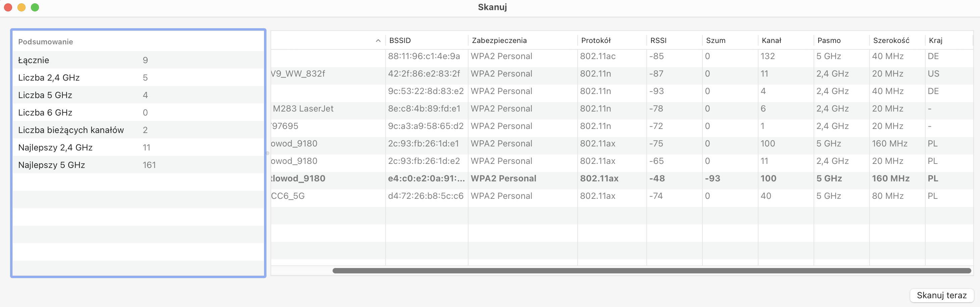The height and width of the screenshot is (307, 980).
Task: Click the Szum column header
Action: click(x=730, y=40)
